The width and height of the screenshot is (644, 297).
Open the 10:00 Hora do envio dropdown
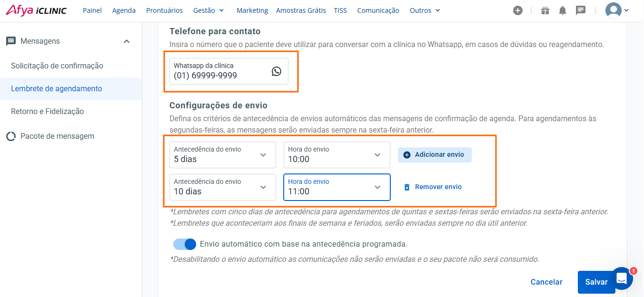pyautogui.click(x=337, y=155)
